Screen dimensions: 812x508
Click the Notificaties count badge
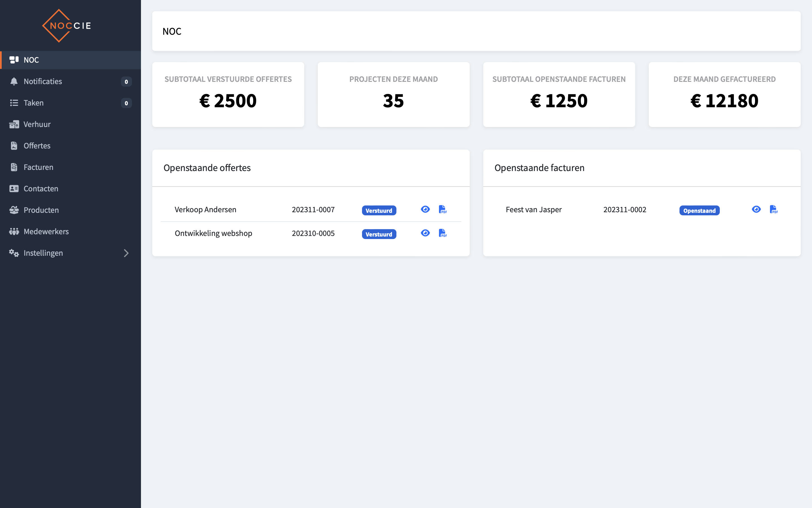[126, 82]
